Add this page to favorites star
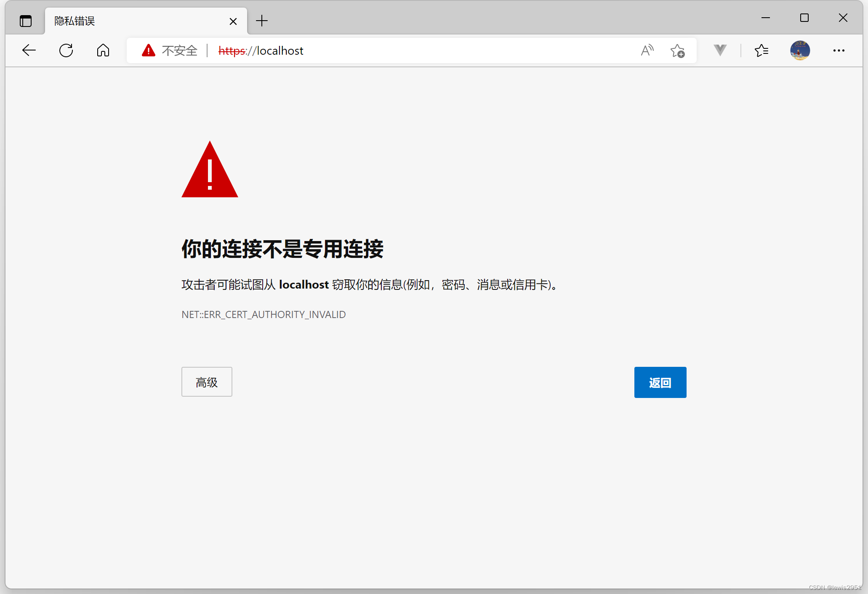 [x=677, y=50]
